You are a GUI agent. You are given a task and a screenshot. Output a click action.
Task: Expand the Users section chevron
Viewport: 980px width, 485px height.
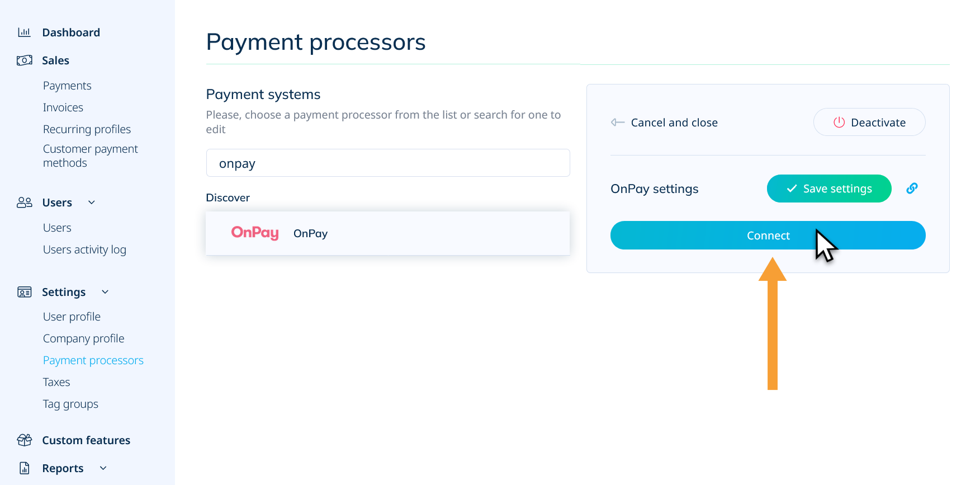(91, 203)
